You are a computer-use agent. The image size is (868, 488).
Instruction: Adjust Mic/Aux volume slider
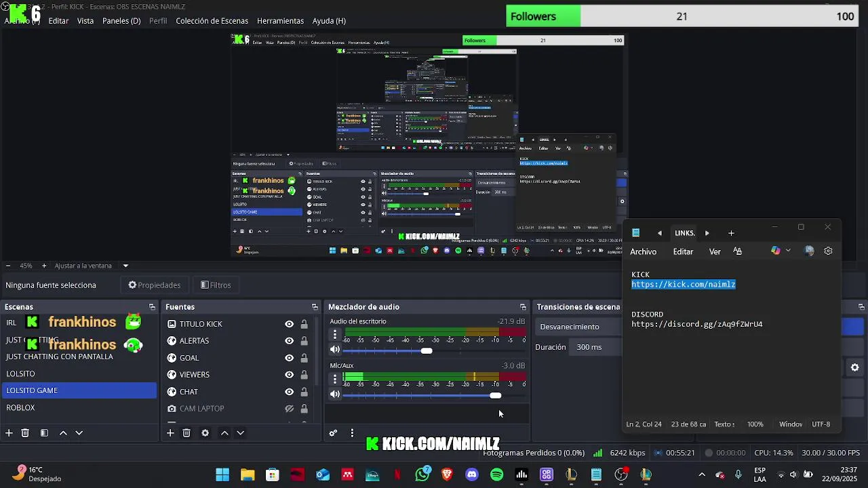[x=496, y=395]
